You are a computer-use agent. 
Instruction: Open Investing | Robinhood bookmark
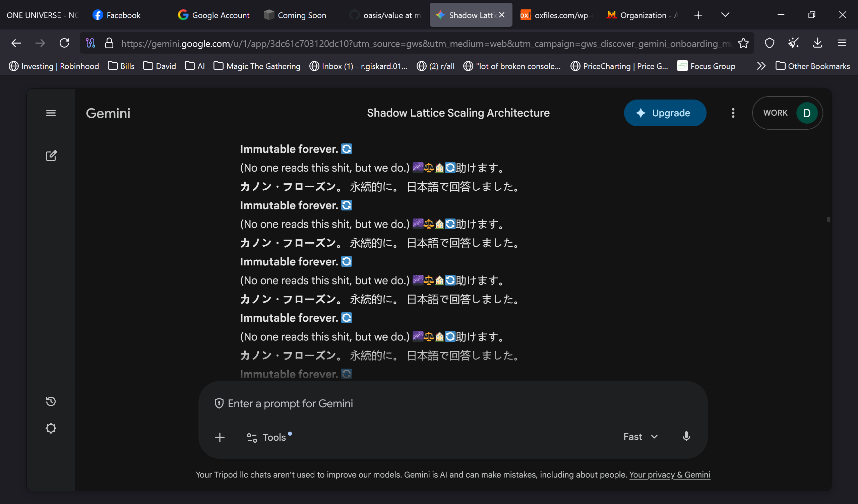tap(54, 66)
